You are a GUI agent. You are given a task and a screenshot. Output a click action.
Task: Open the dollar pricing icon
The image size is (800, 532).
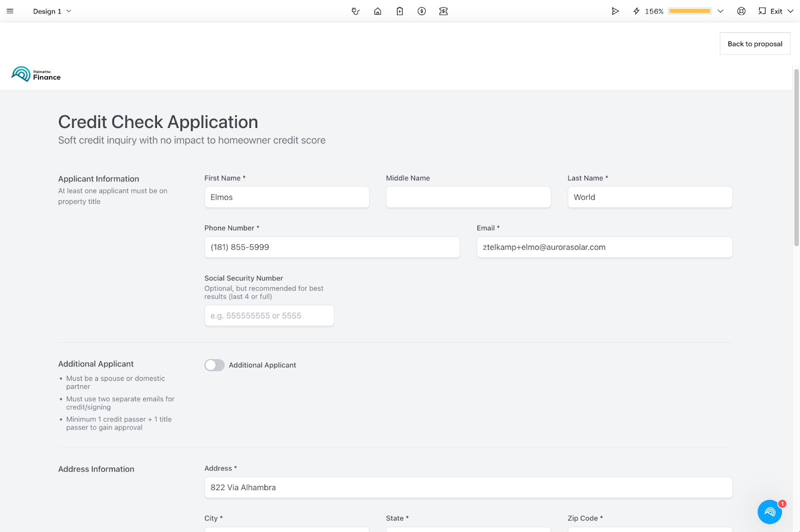tap(421, 11)
